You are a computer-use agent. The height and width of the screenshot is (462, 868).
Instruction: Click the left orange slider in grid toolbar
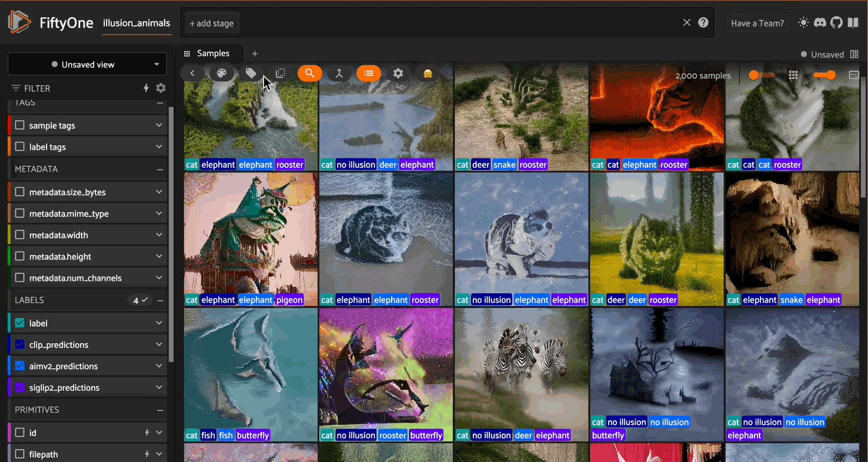762,75
